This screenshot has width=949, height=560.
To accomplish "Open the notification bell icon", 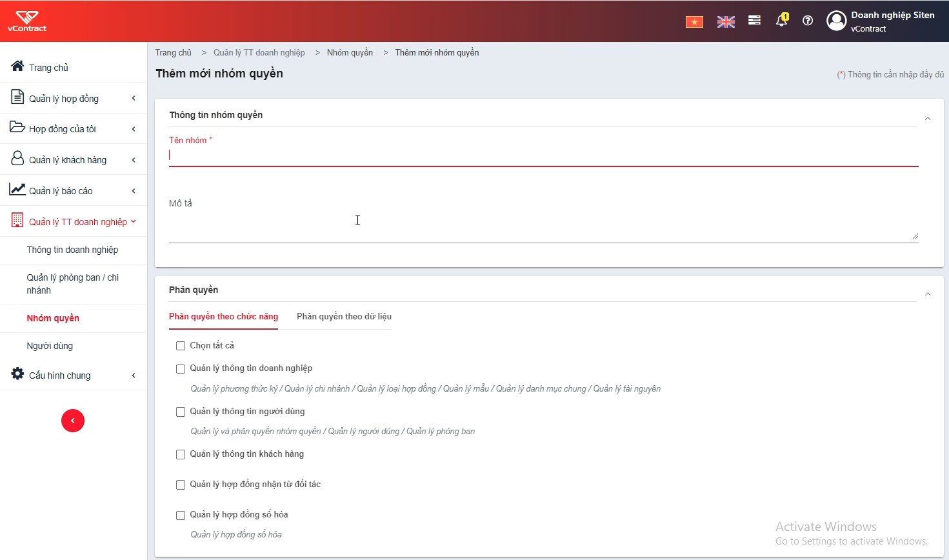I will pyautogui.click(x=781, y=20).
